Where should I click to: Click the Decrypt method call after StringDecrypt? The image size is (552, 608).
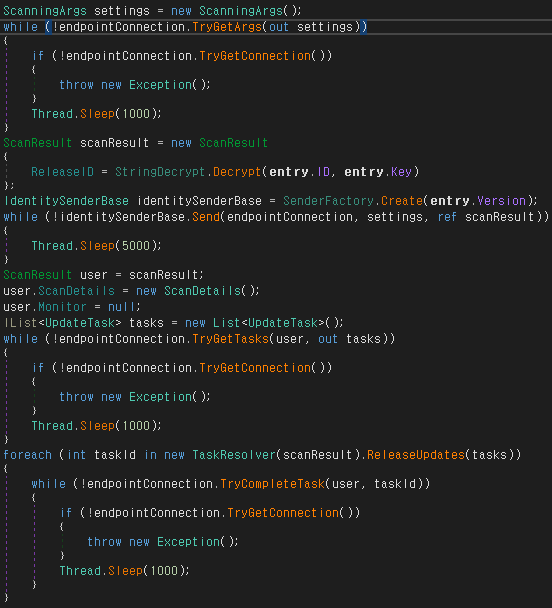coord(237,172)
